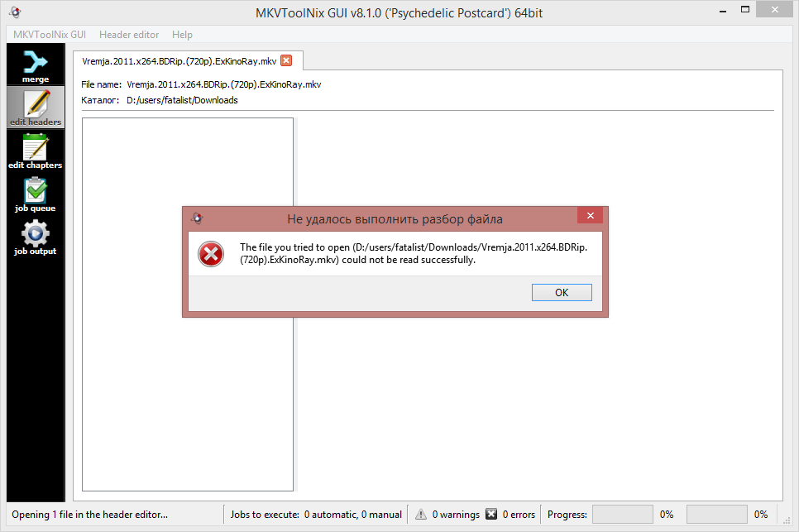Open the job output view
This screenshot has width=799, height=532.
click(36, 237)
